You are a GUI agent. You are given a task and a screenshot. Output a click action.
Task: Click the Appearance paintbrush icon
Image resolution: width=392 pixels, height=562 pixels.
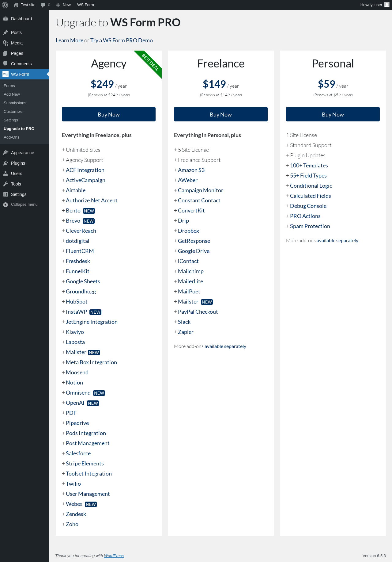click(x=6, y=153)
